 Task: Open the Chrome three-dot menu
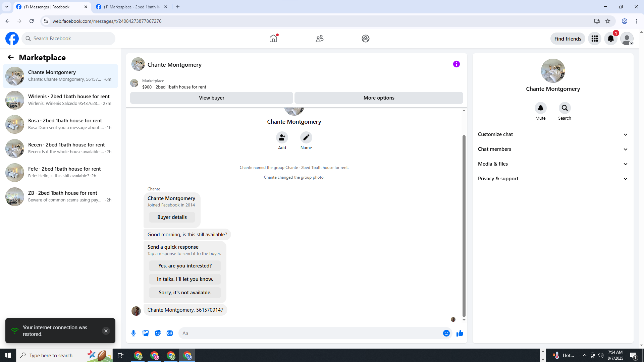[637, 21]
